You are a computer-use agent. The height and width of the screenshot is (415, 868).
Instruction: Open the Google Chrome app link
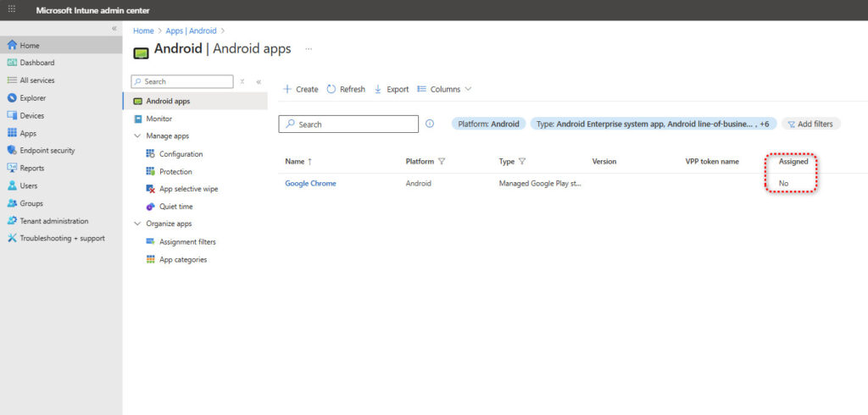tap(310, 183)
